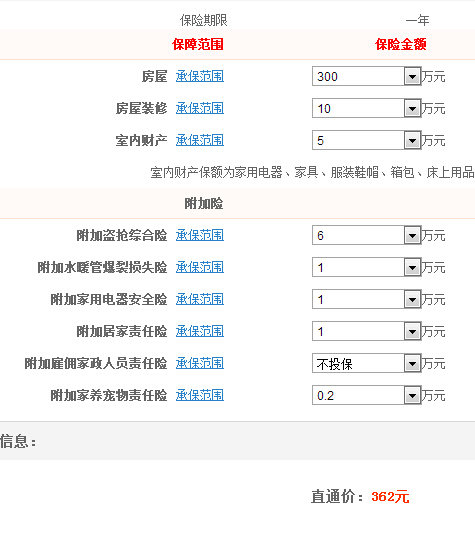
Task: View 承保范围 for 附加家用电器安全险
Action: tap(200, 299)
